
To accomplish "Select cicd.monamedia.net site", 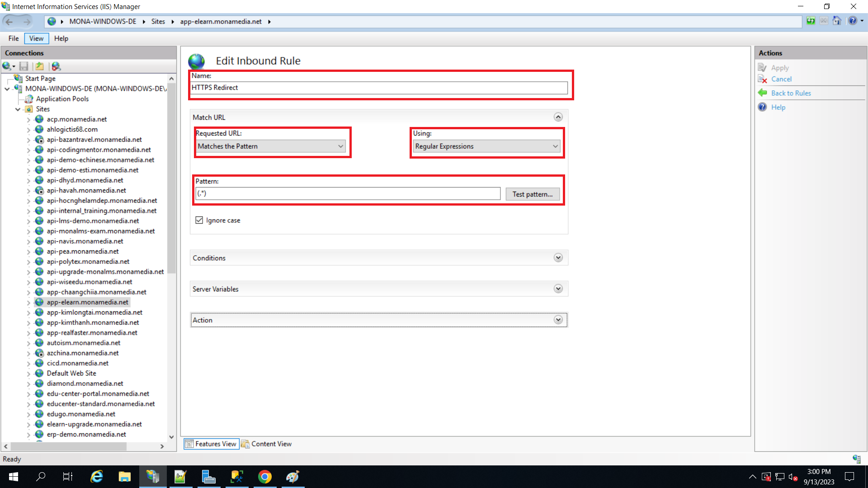I will tap(78, 363).
